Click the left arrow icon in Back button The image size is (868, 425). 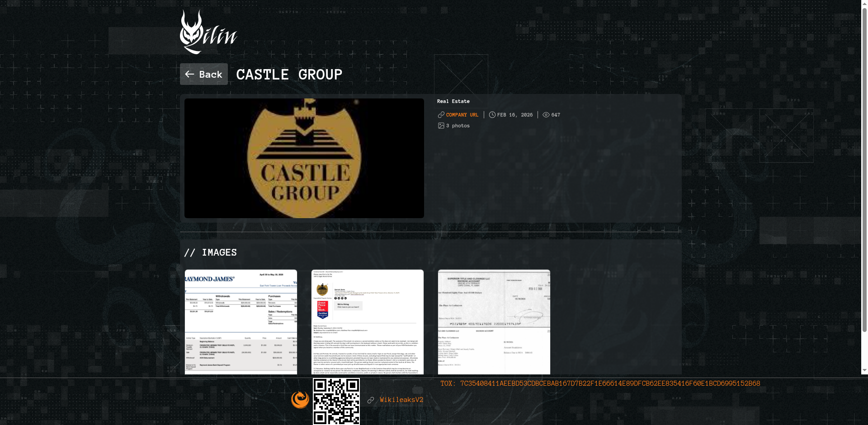[x=189, y=75]
